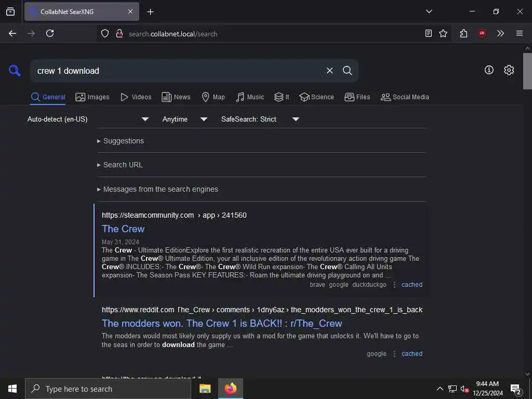The height and width of the screenshot is (399, 532).
Task: Reload the page
Action: 50,33
